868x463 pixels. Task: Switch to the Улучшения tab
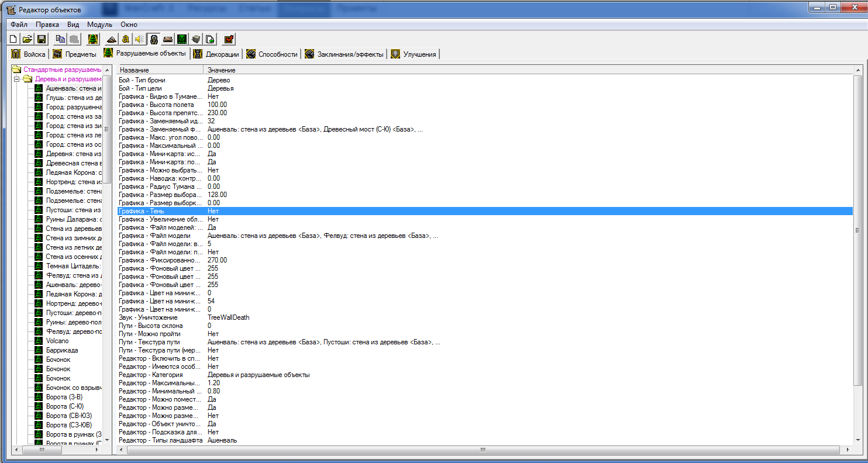pos(414,54)
